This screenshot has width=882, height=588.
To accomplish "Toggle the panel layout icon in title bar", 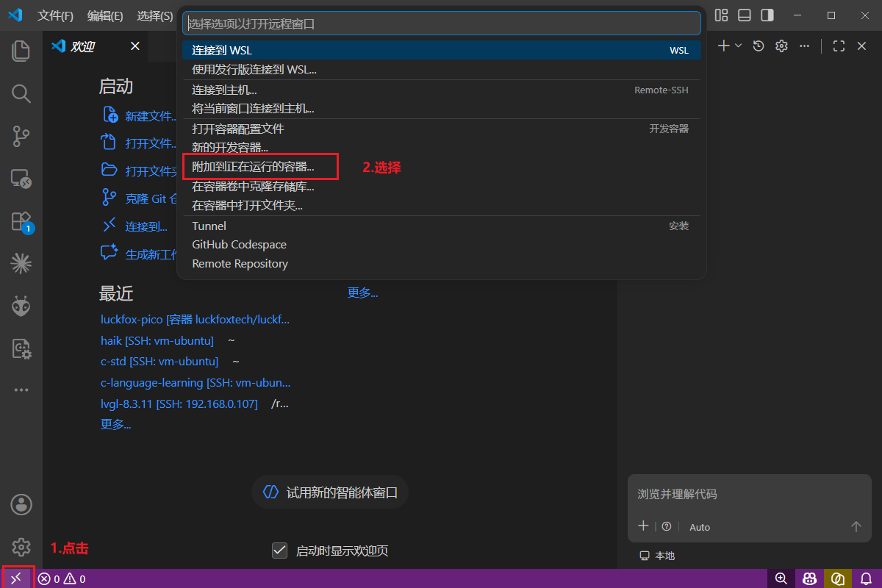I will pyautogui.click(x=745, y=15).
